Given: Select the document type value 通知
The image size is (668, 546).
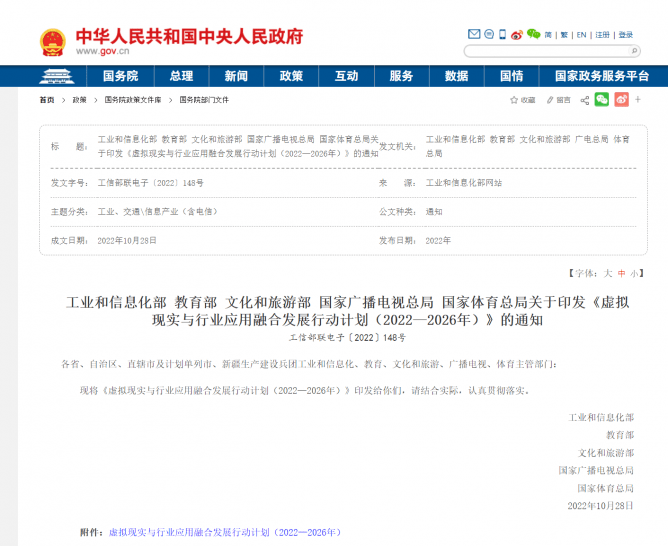Looking at the screenshot, I should (x=434, y=212).
